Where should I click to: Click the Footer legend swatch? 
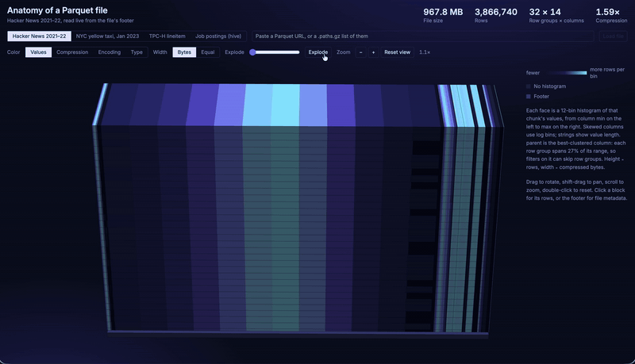point(528,97)
